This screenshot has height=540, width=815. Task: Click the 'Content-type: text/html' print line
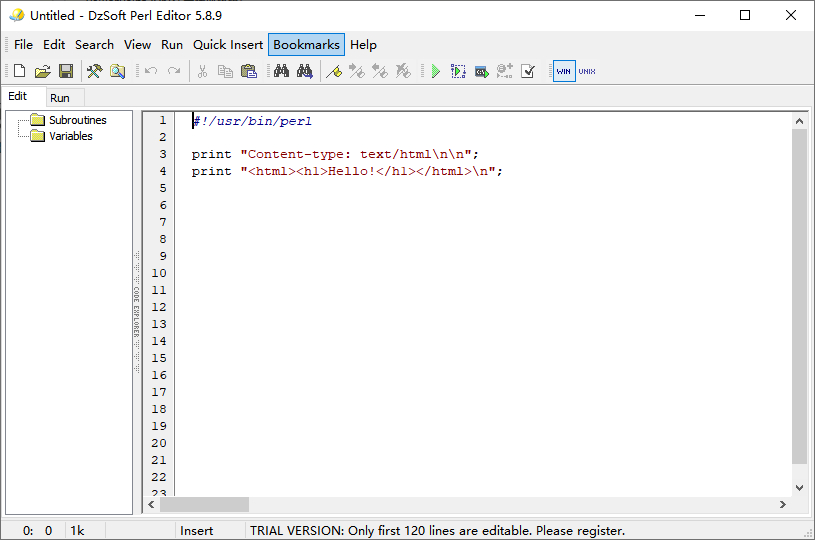335,154
